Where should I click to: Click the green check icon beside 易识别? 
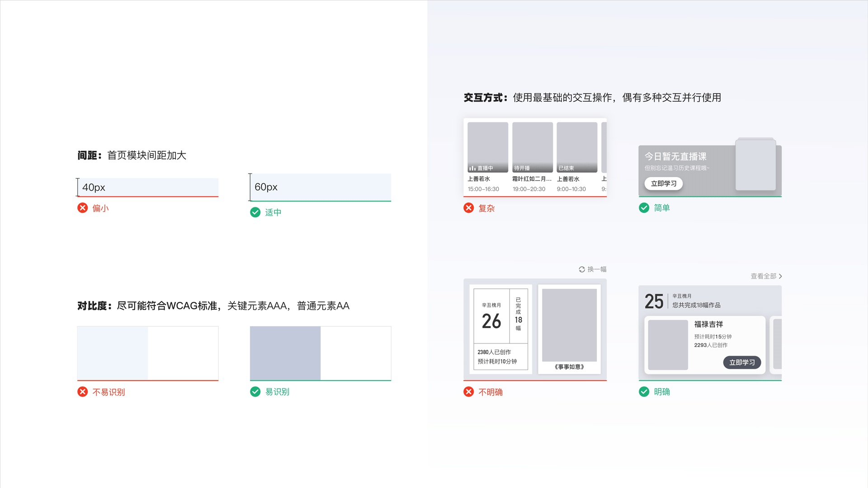255,392
